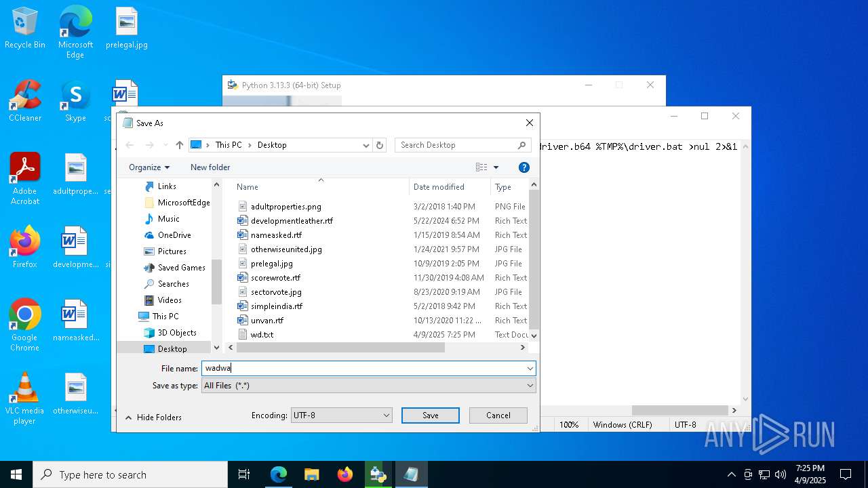Open the Help button in Save As
The image size is (868, 488).
click(524, 167)
